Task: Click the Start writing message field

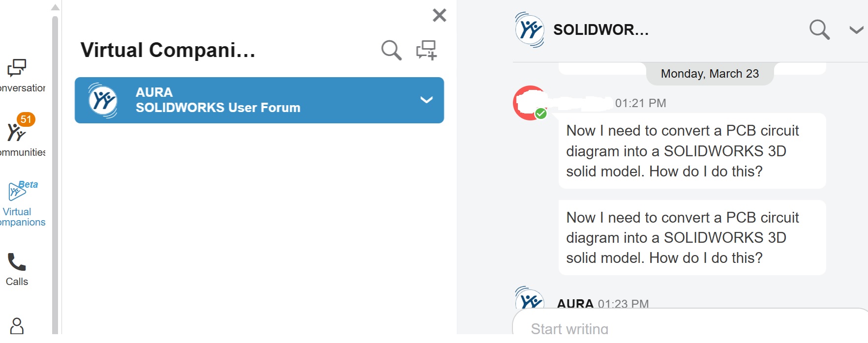Action: [x=688, y=328]
